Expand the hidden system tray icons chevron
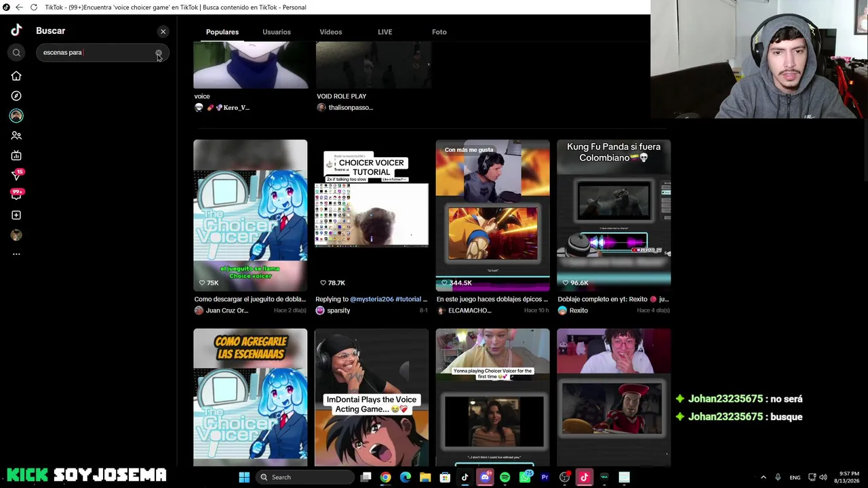The width and height of the screenshot is (868, 488). tap(763, 477)
